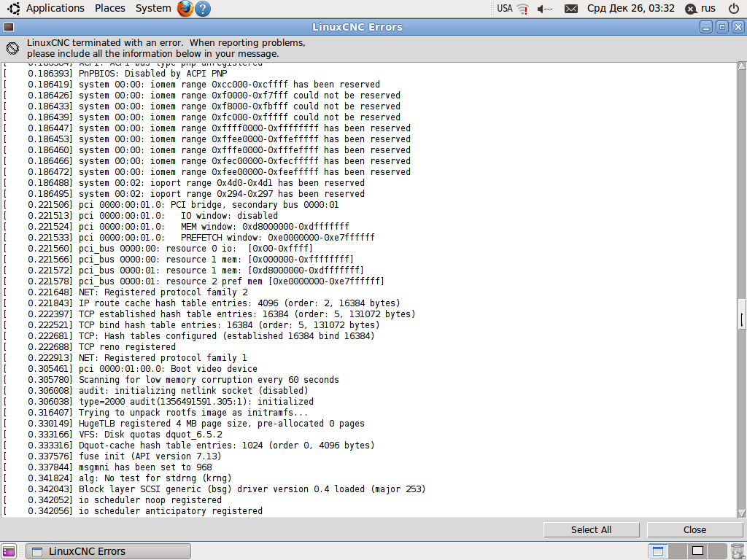
Task: Open the volume speaker control
Action: [x=544, y=9]
